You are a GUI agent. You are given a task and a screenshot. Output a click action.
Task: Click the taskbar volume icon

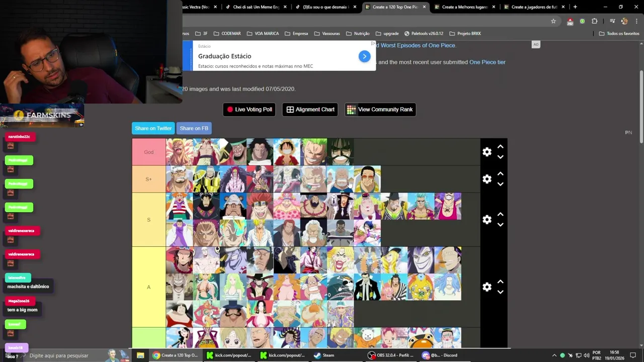586,355
